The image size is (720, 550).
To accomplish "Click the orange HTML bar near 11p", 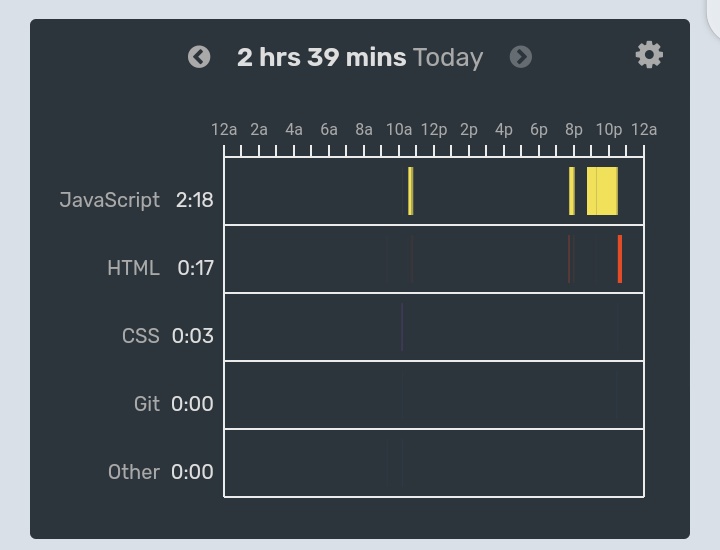I will [620, 259].
